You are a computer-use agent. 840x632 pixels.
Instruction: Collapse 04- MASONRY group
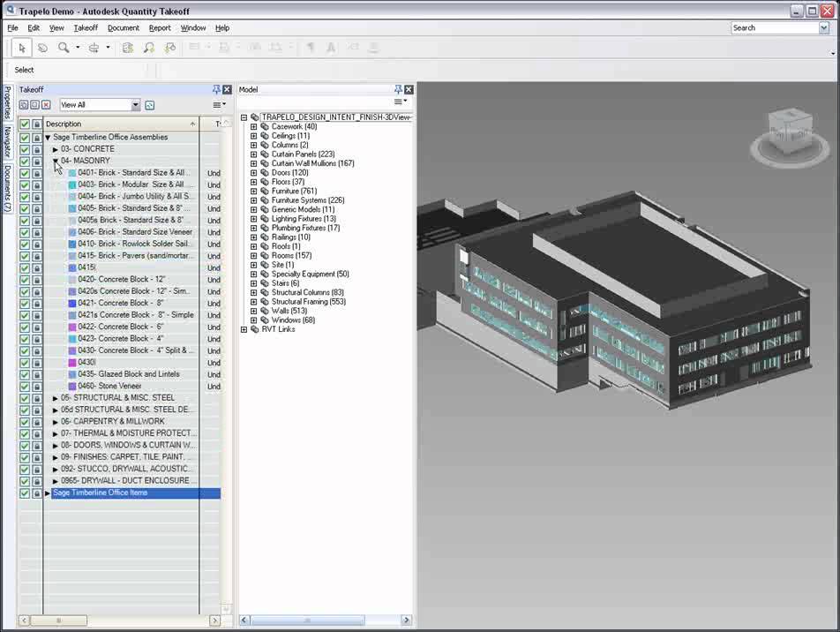point(56,161)
